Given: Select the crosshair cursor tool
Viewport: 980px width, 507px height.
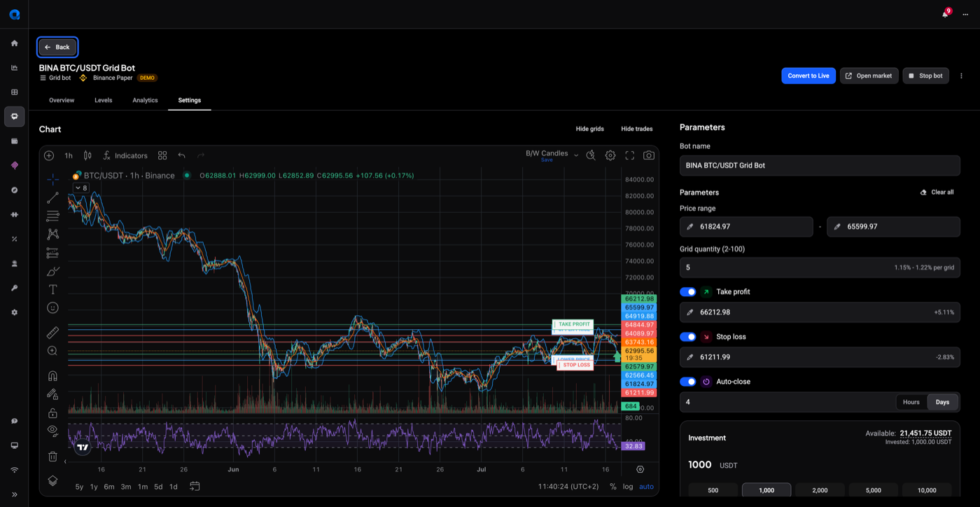Looking at the screenshot, I should [x=52, y=179].
